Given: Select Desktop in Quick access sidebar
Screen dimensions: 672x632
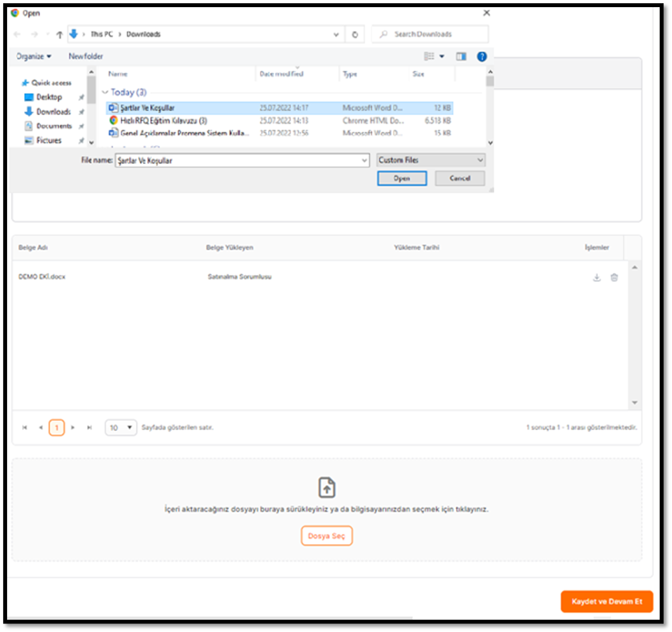Looking at the screenshot, I should pyautogui.click(x=49, y=97).
